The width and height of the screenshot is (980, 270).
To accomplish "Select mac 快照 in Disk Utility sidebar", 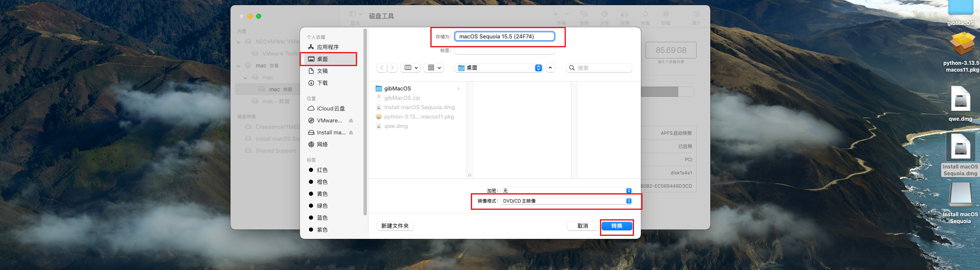I will point(268,89).
